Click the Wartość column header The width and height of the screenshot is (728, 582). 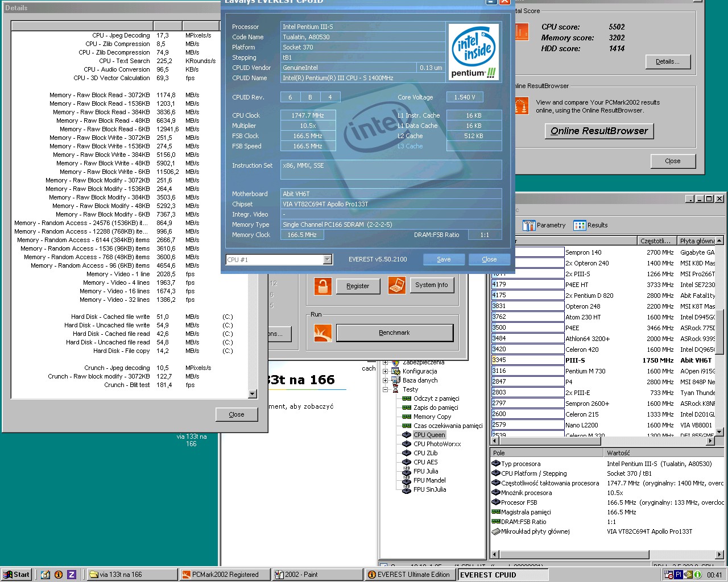click(664, 453)
